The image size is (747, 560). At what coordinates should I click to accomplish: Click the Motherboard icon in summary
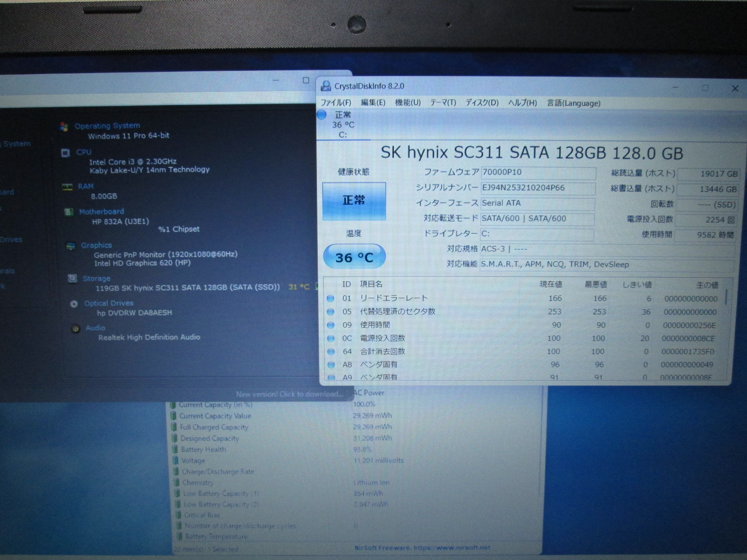(x=69, y=212)
